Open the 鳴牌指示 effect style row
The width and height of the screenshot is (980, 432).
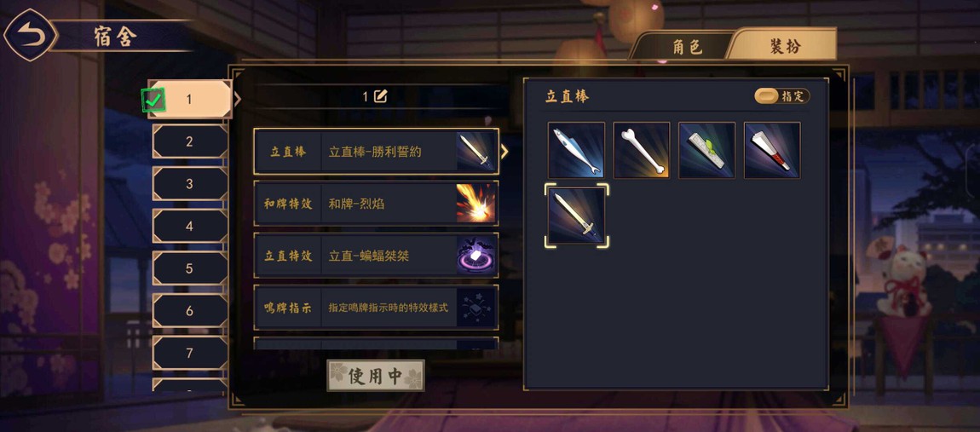(377, 308)
